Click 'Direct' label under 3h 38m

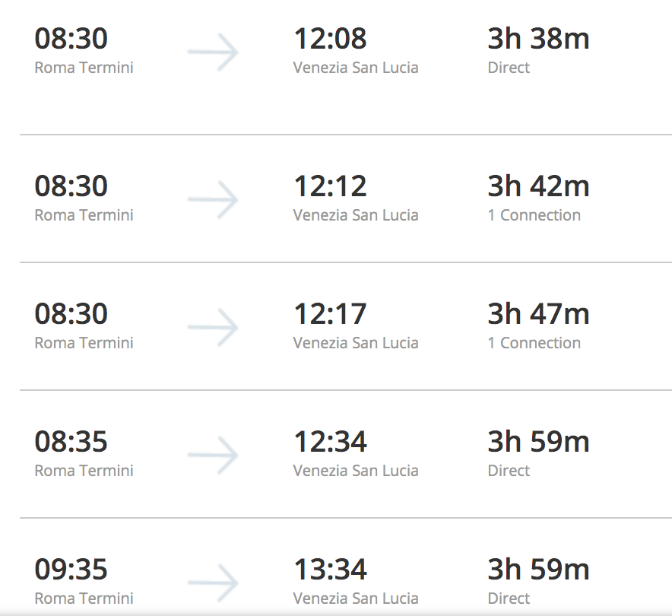[509, 68]
